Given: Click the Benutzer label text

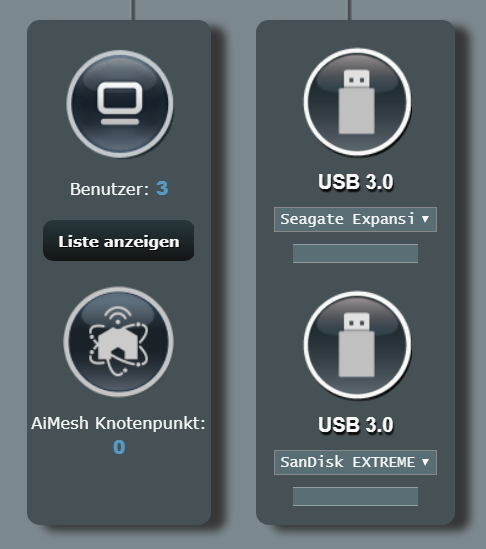Looking at the screenshot, I should coord(110,189).
